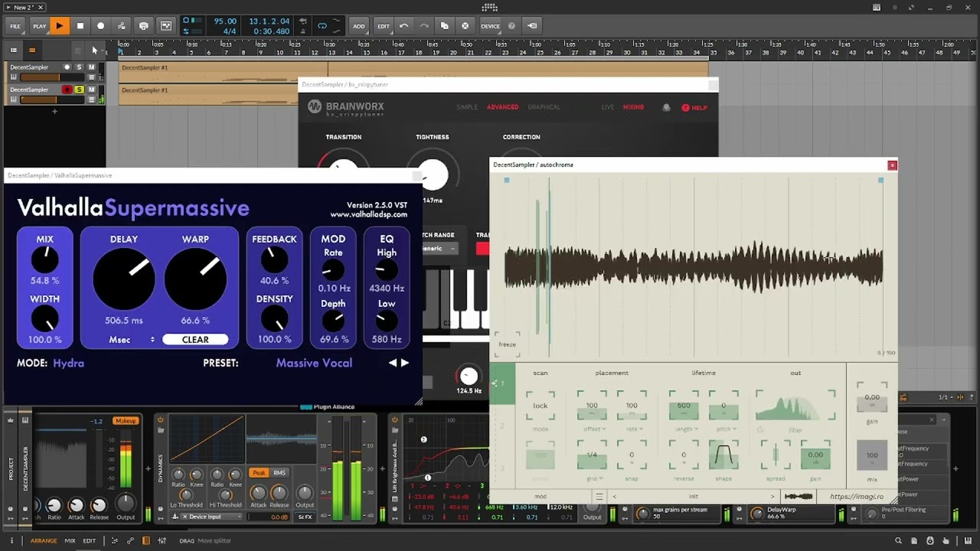
Task: Open the www.valhalladsp.com link
Action: (369, 215)
